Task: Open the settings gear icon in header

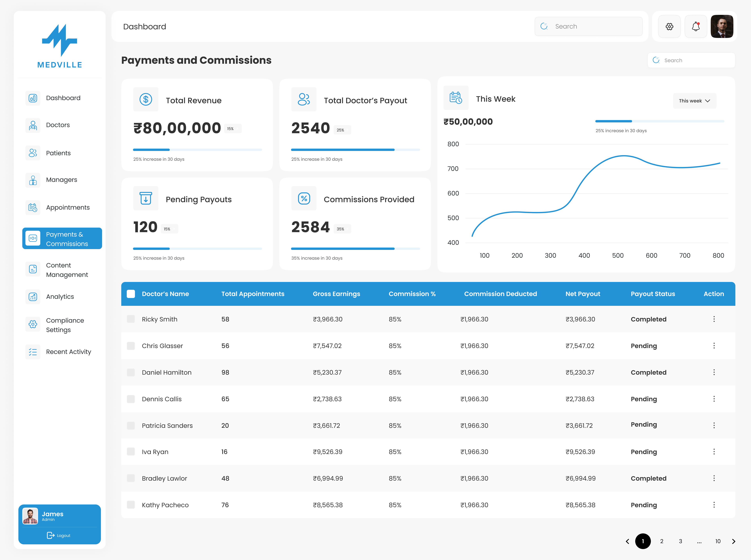Action: pos(669,26)
